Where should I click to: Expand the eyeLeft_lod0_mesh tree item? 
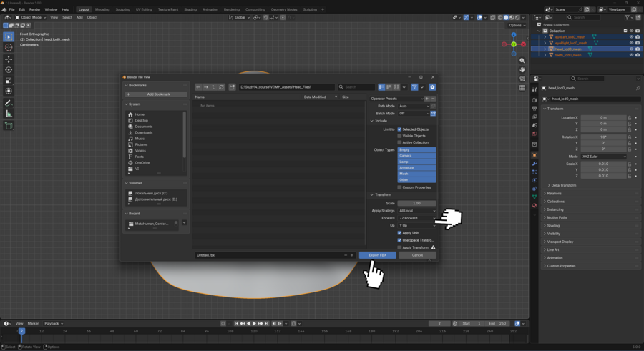pos(545,37)
